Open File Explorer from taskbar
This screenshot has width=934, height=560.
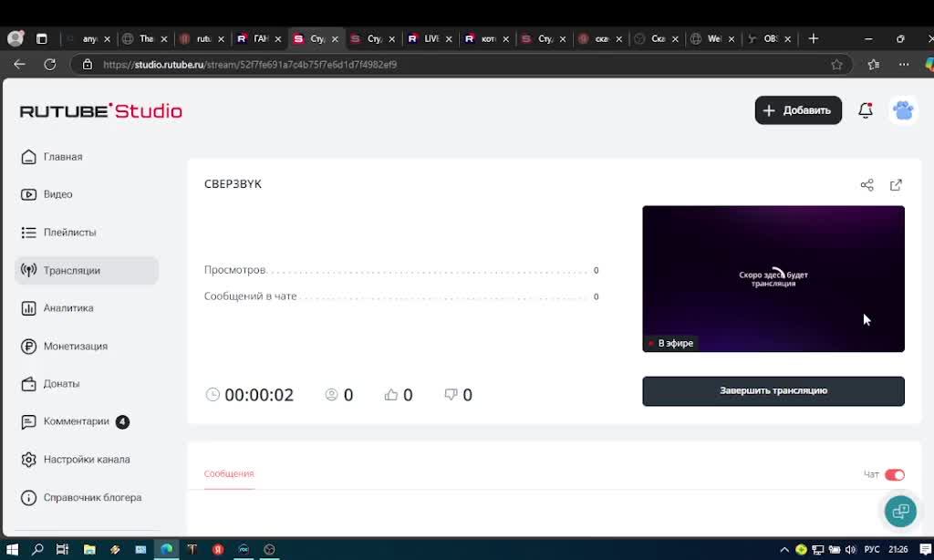89,549
